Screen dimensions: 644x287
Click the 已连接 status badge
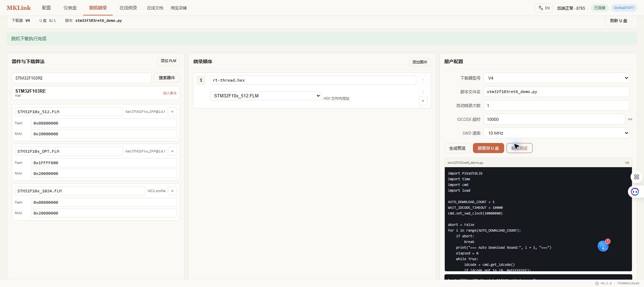(600, 8)
